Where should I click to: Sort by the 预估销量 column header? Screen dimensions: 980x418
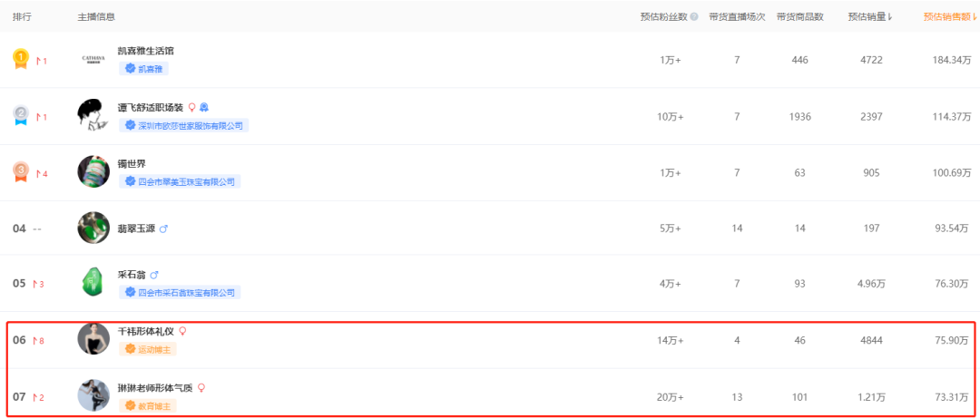[x=869, y=17]
